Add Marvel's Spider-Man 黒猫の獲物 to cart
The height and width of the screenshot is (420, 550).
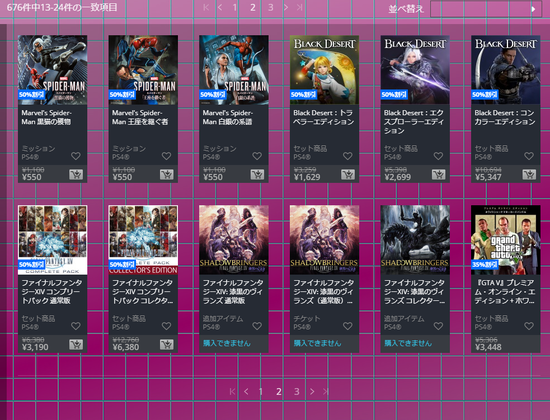[x=76, y=174]
